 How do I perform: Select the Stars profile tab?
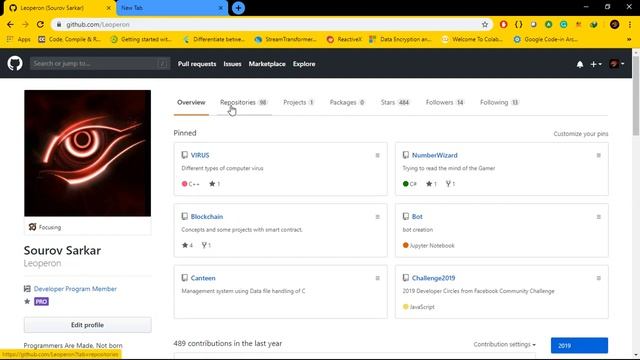395,102
